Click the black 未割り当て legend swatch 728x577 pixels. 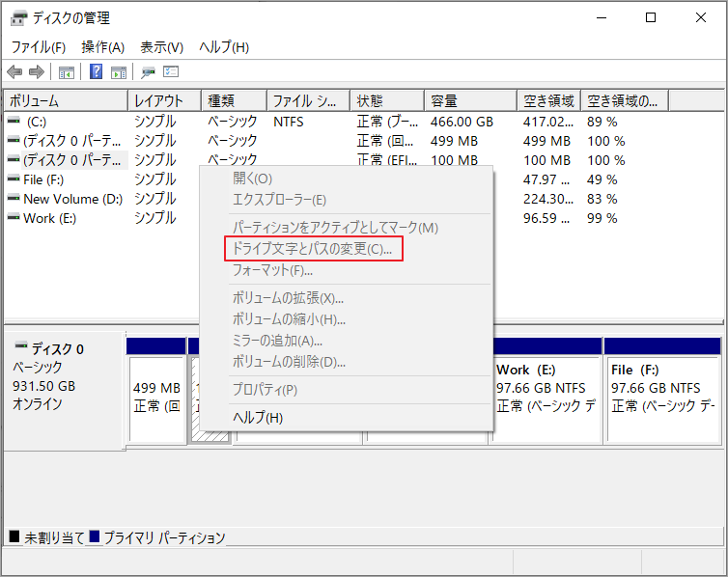click(x=14, y=536)
